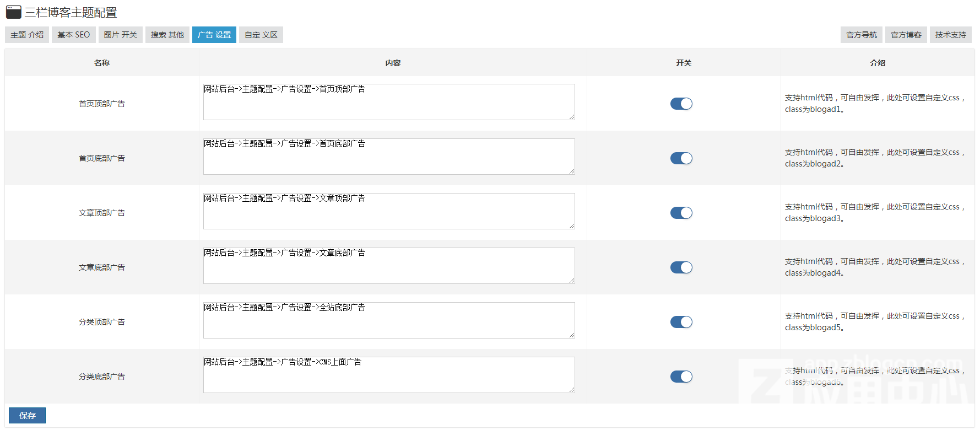Switch to the 基本 SEO tab
Viewport: 980px width, 435px height.
pyautogui.click(x=74, y=35)
